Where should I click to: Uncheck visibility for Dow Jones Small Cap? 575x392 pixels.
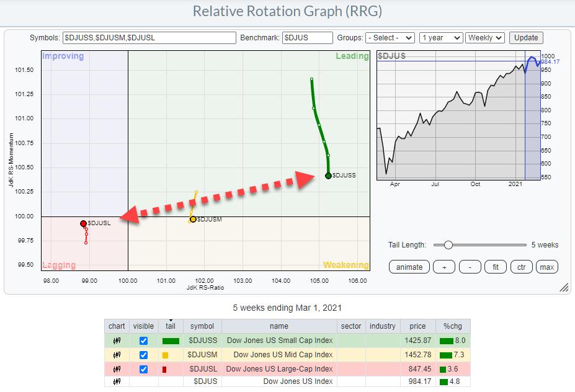coord(143,341)
